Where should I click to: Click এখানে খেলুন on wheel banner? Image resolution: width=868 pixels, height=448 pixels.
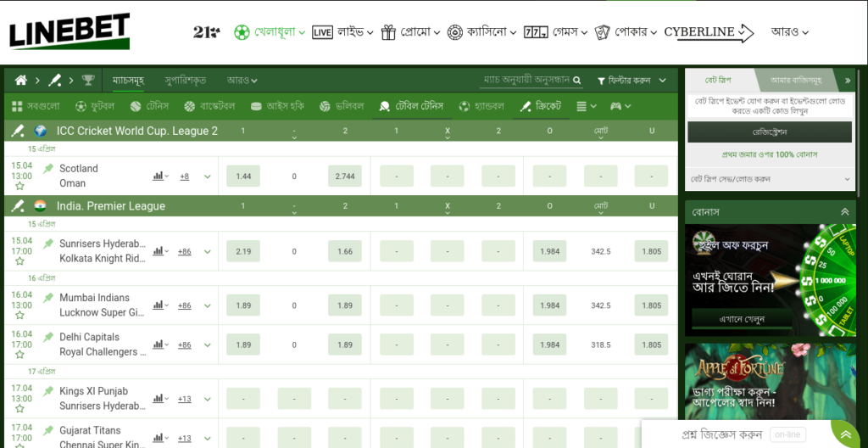click(742, 319)
